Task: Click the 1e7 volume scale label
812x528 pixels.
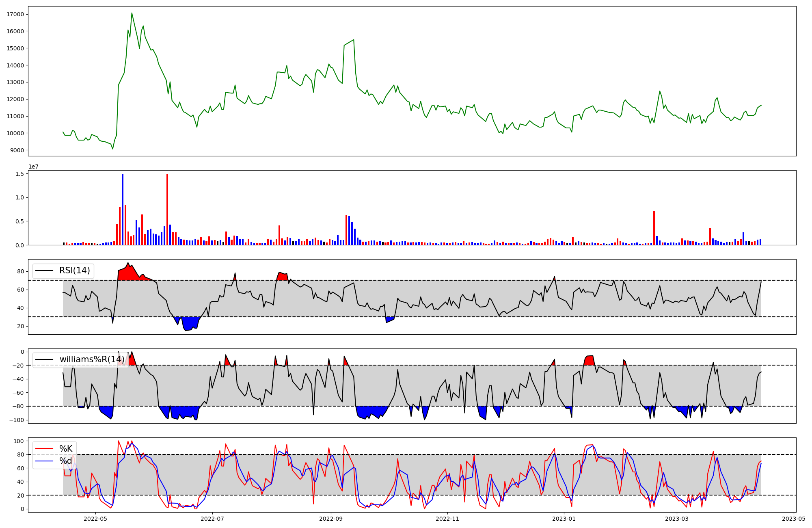Action: coord(34,167)
